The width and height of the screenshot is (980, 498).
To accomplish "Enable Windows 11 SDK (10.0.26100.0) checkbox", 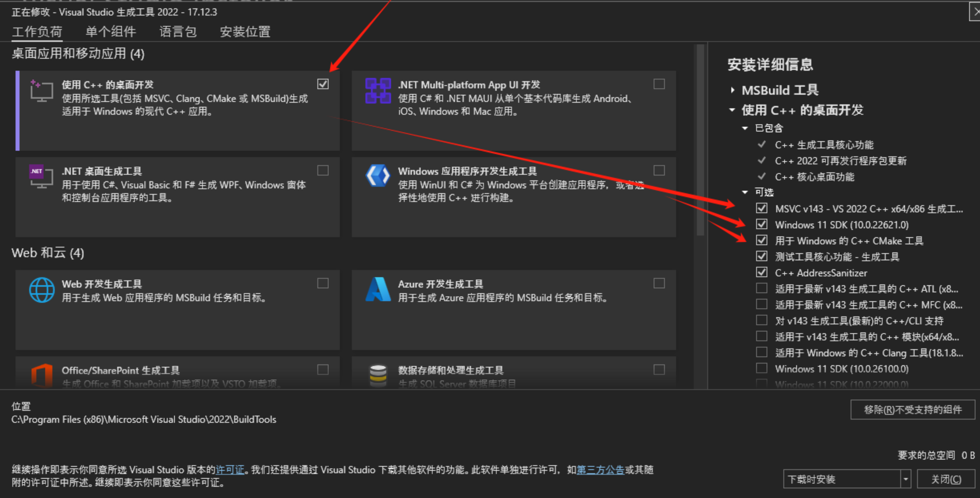I will [x=762, y=368].
